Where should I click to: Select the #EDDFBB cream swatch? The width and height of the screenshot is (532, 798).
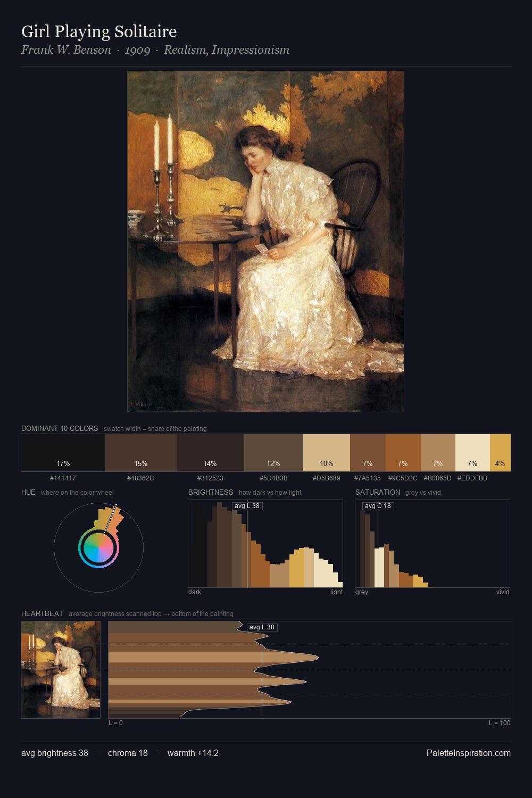click(472, 453)
